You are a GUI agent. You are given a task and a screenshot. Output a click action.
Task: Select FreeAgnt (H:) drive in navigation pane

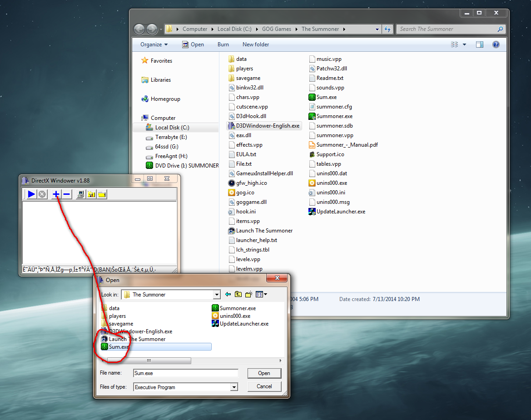click(166, 156)
